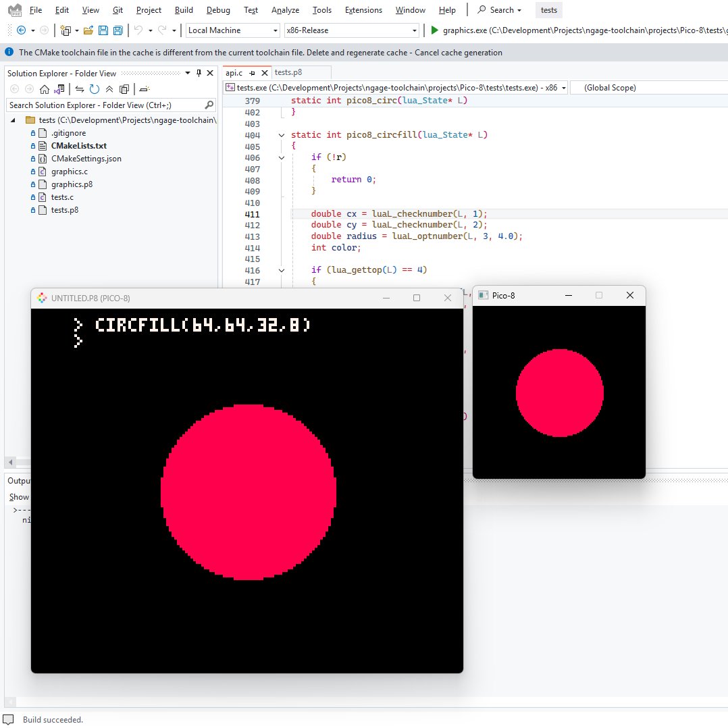This screenshot has height=728, width=728.
Task: Open the Search box in title bar
Action: click(x=500, y=9)
